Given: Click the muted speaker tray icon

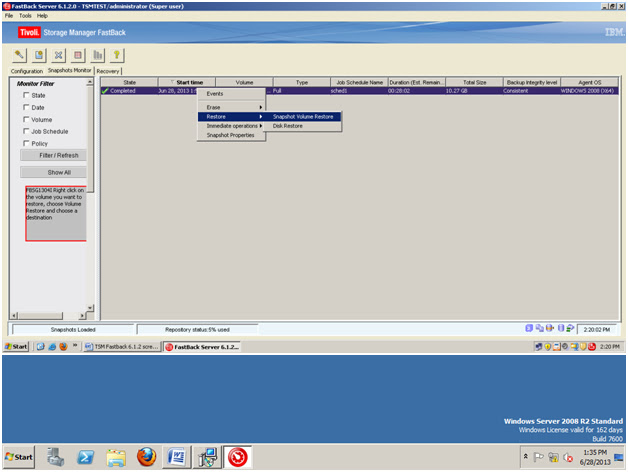Looking at the screenshot, I should [568, 457].
